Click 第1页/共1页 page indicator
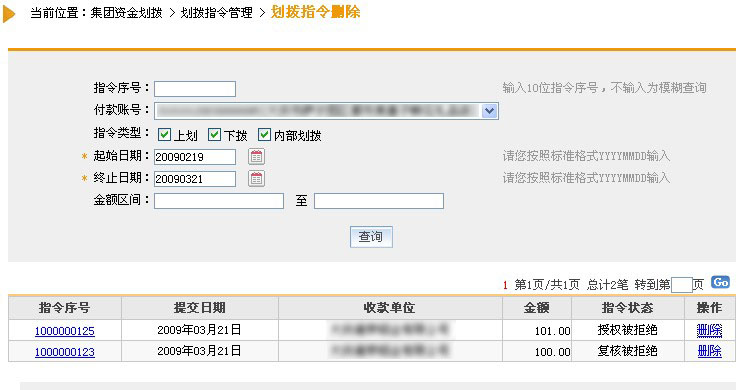This screenshot has width=745, height=390. coord(547,285)
